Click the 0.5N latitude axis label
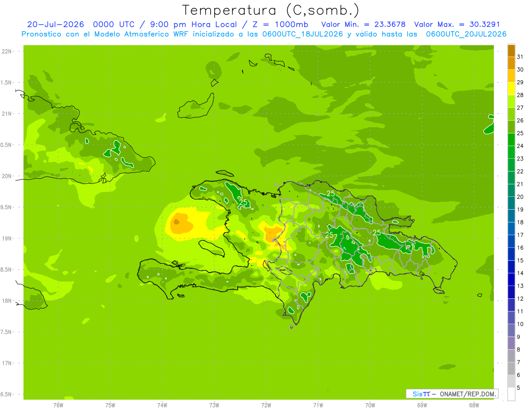The image size is (532, 411). coord(7,145)
